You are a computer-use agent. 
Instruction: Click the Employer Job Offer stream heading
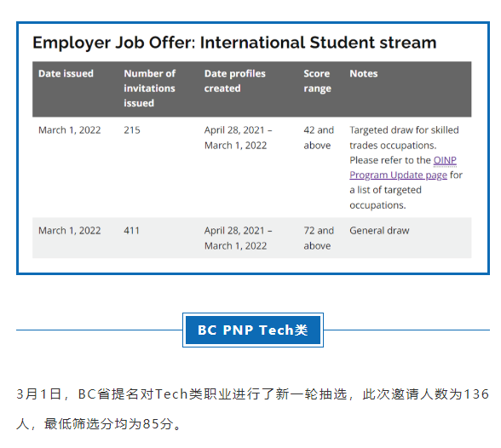(234, 43)
